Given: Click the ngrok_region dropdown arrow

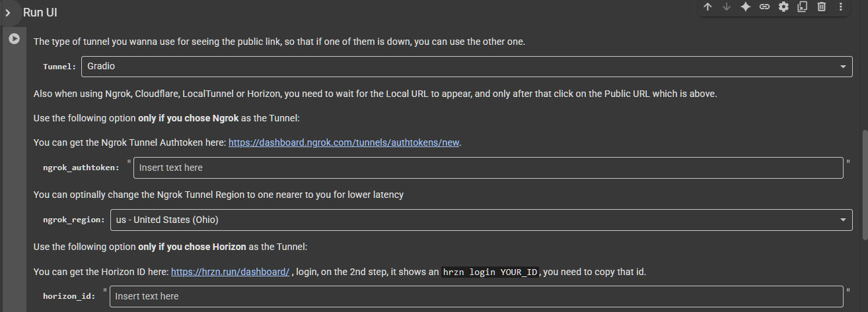Looking at the screenshot, I should tap(842, 220).
